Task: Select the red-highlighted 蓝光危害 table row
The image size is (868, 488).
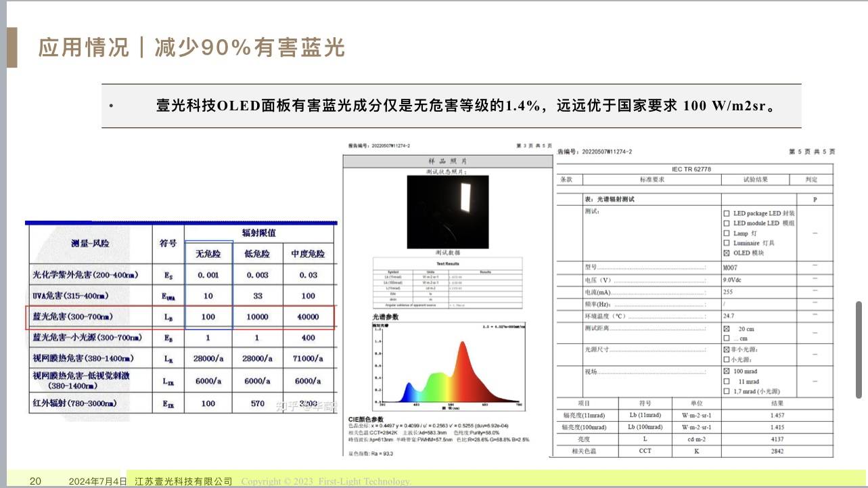Action: point(179,317)
